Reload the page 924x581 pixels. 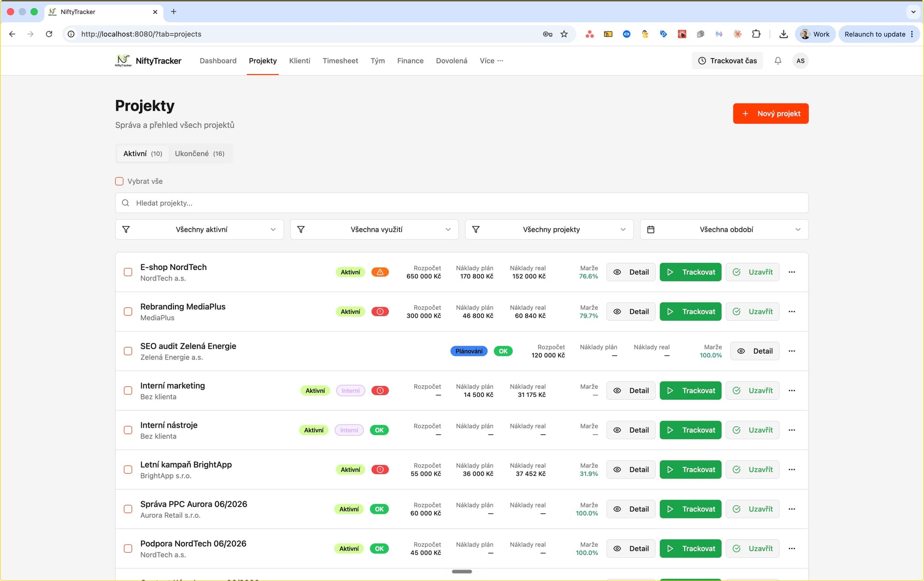click(x=49, y=34)
